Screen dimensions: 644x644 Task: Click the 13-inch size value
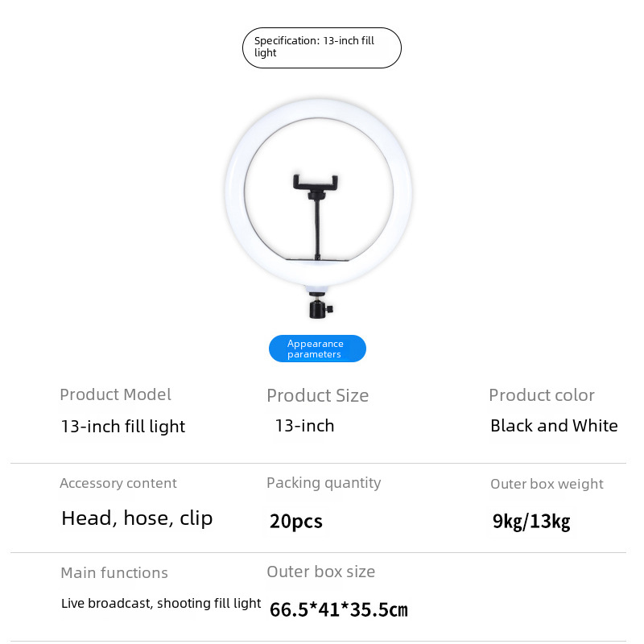[304, 425]
